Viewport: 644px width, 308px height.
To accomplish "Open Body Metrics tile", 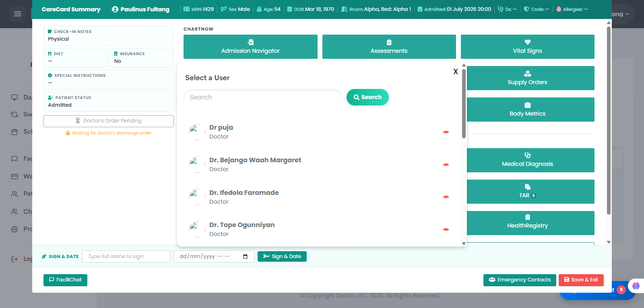I will (x=530, y=110).
